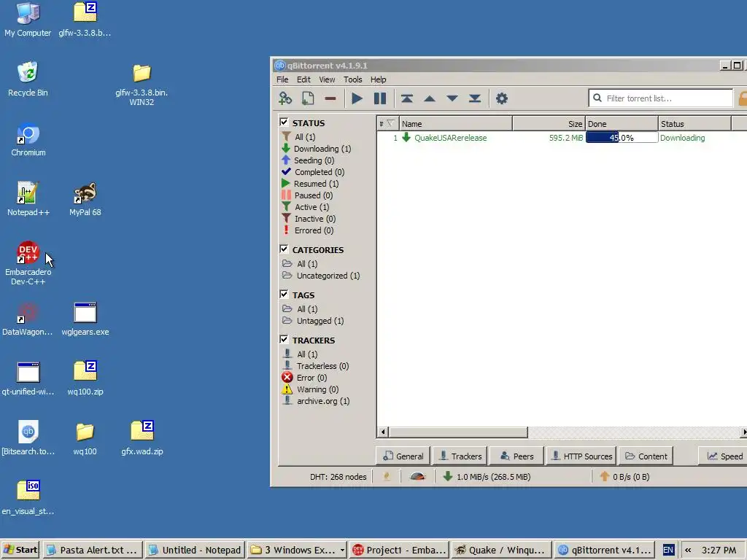747x560 pixels.
Task: Switch to the General tab
Action: click(403, 456)
